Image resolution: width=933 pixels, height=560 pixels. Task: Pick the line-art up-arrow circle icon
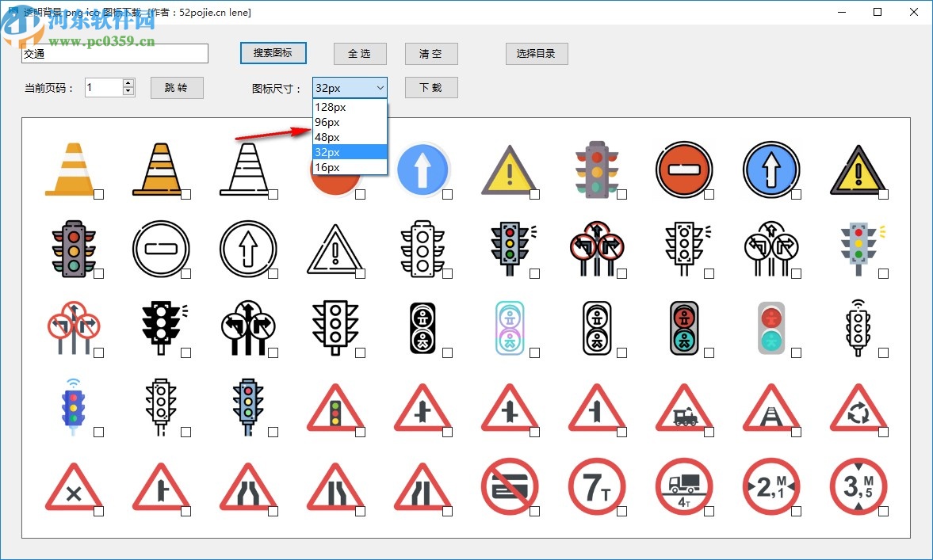pyautogui.click(x=248, y=249)
